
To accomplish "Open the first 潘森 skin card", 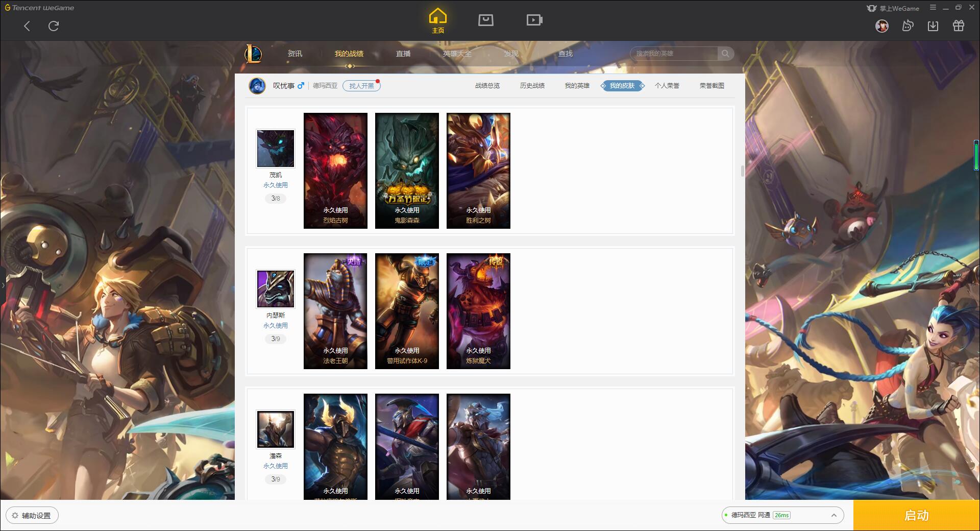I will click(335, 446).
